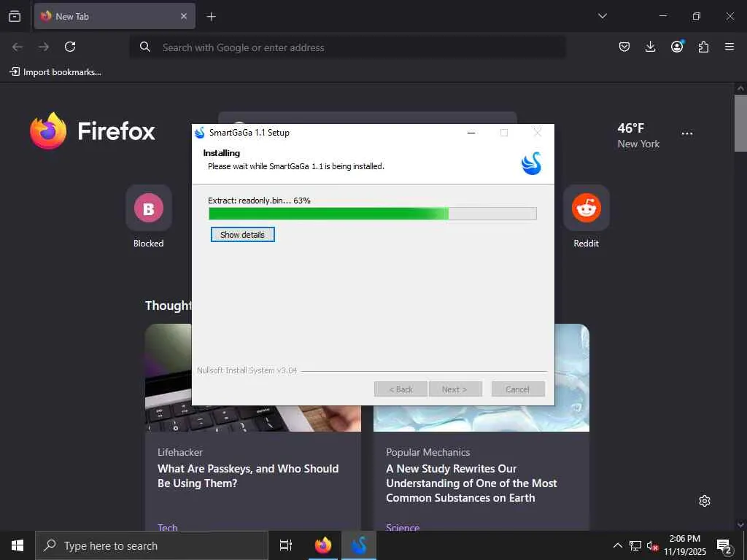Viewport: 747px width, 560px height.
Task: Open a new tab with plus button
Action: click(x=211, y=17)
